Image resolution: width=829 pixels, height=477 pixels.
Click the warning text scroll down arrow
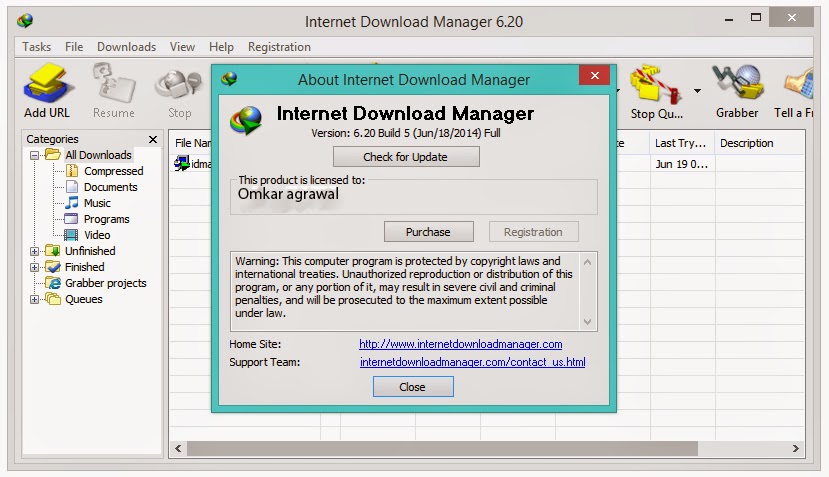pyautogui.click(x=587, y=322)
